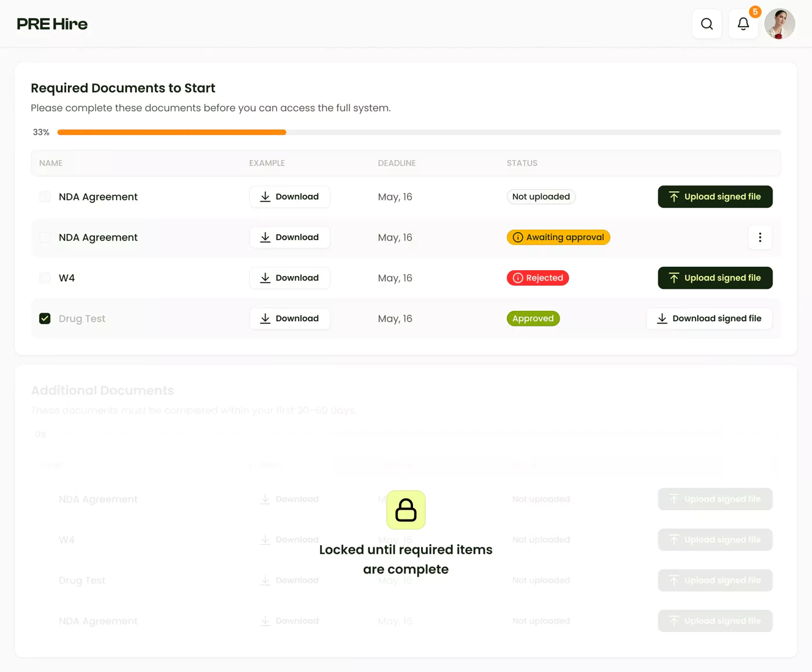Click the Approved status badge
Image resolution: width=812 pixels, height=672 pixels.
point(533,318)
